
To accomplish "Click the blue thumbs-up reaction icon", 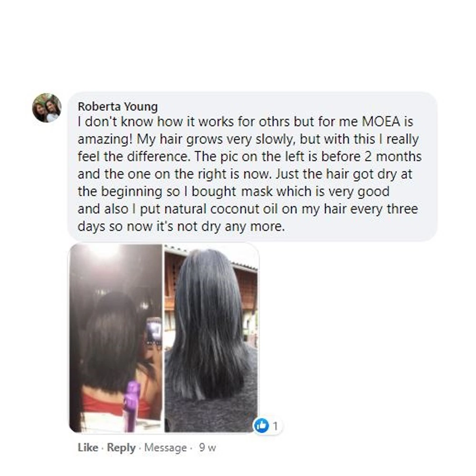I will coord(261,426).
